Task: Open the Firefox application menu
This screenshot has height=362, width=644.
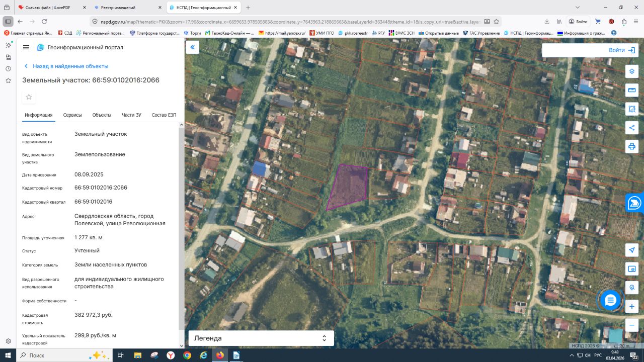Action: tap(636, 22)
